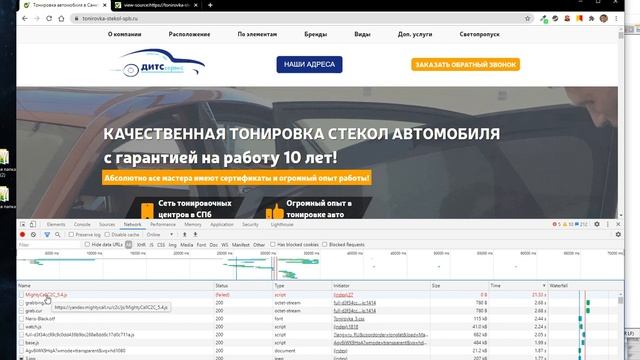Open the Chrome three-dot menu
The height and width of the screenshot is (360, 640).
tap(616, 18)
